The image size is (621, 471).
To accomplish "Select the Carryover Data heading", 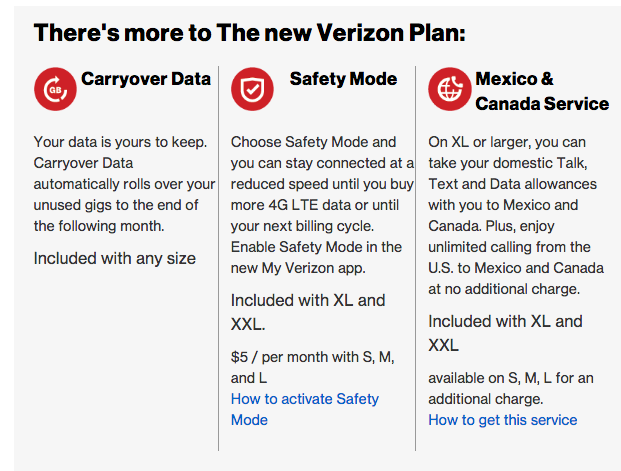I will coord(145,78).
